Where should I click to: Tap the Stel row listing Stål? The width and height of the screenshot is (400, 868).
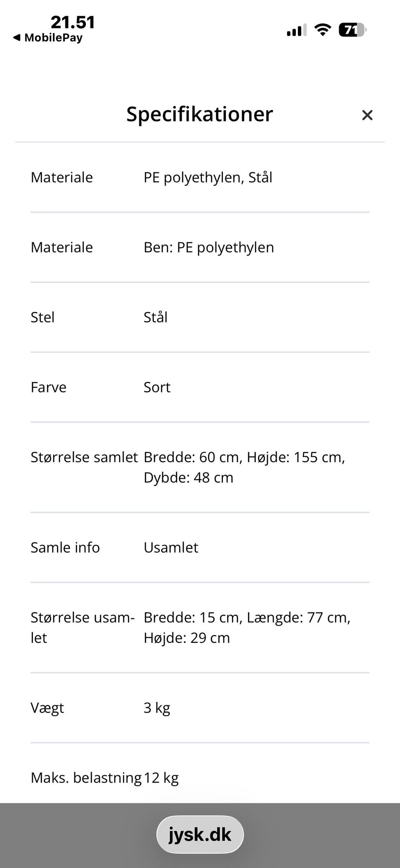[156, 317]
